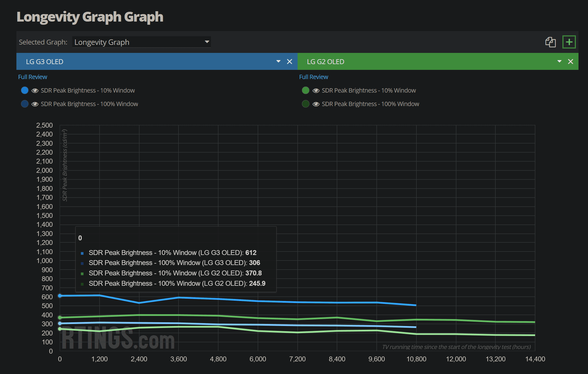Open the Selected Graph dropdown

coord(141,42)
